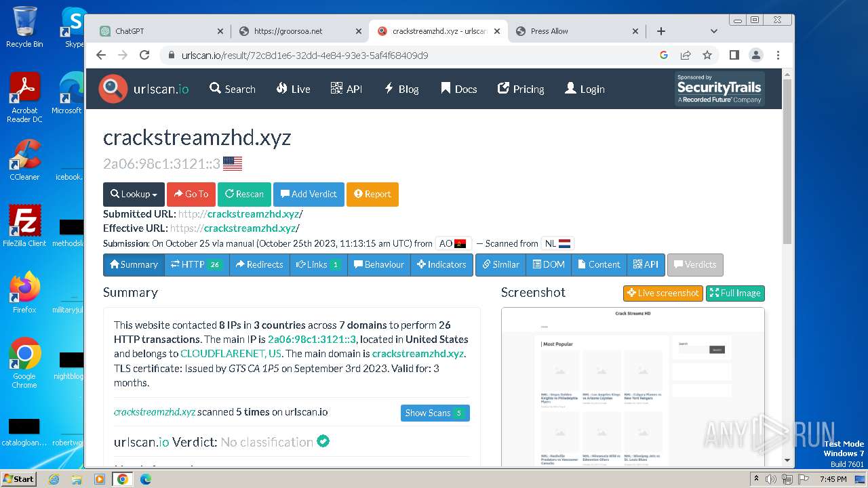Select the Similar tab
868x488 pixels.
pos(500,265)
